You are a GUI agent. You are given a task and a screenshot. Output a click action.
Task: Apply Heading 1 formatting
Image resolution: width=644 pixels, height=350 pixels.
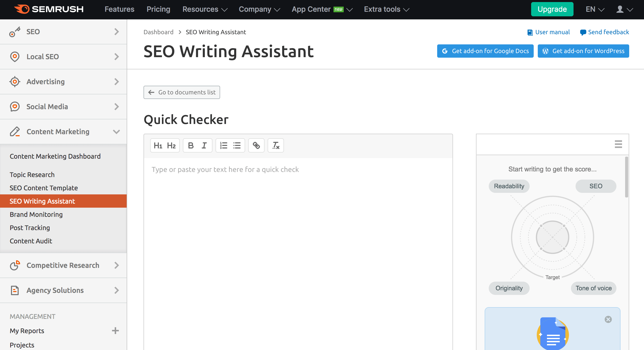click(158, 145)
